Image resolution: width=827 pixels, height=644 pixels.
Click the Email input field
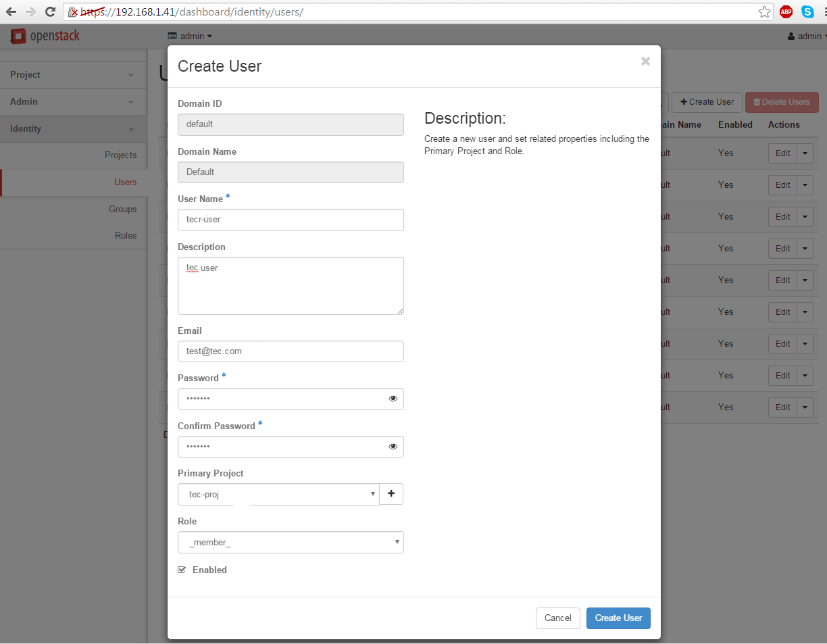(x=291, y=351)
